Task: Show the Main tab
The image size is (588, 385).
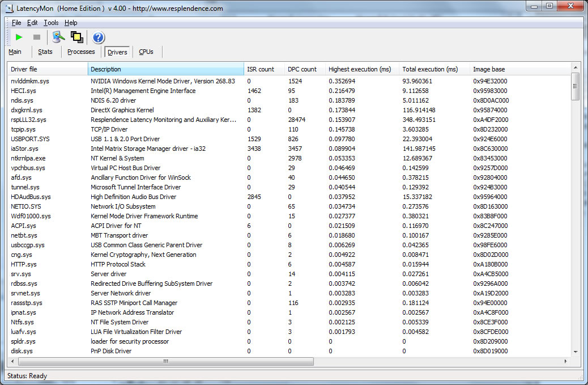Action: pyautogui.click(x=15, y=52)
